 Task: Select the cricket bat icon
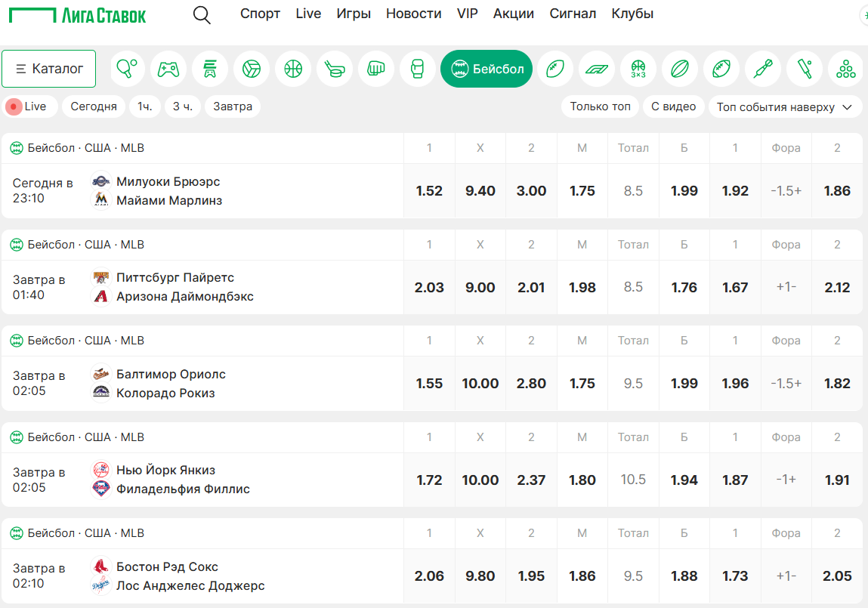coord(805,69)
